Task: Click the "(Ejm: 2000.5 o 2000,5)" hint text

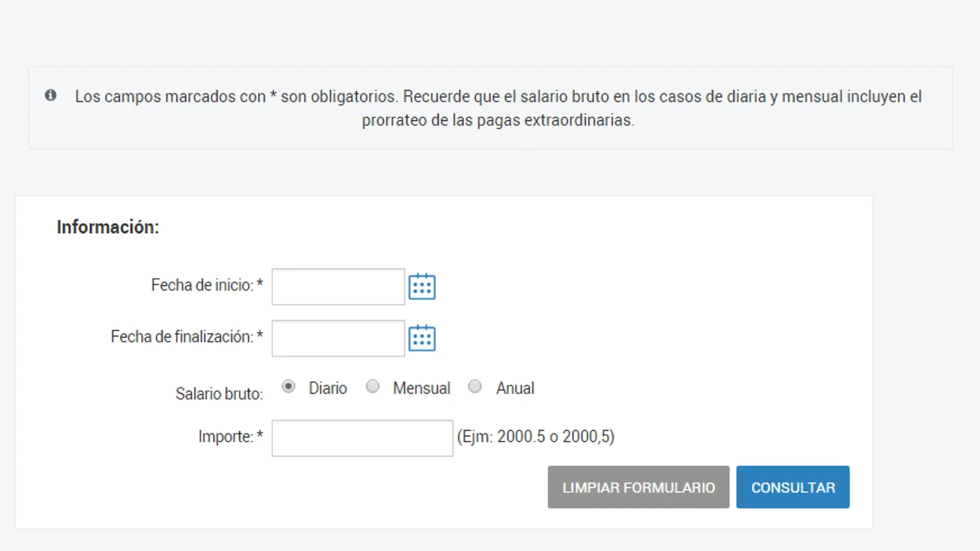Action: pyautogui.click(x=536, y=437)
